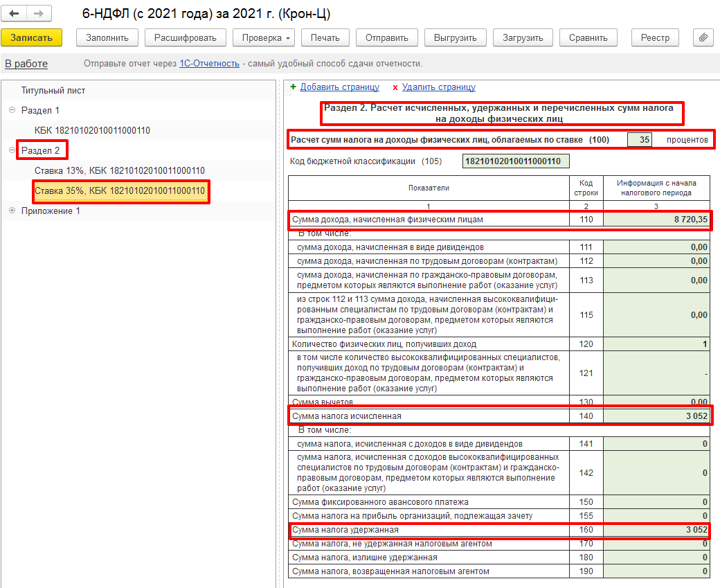Collapse the Раздел 2 tree node
This screenshot has height=588, width=720.
[12, 150]
